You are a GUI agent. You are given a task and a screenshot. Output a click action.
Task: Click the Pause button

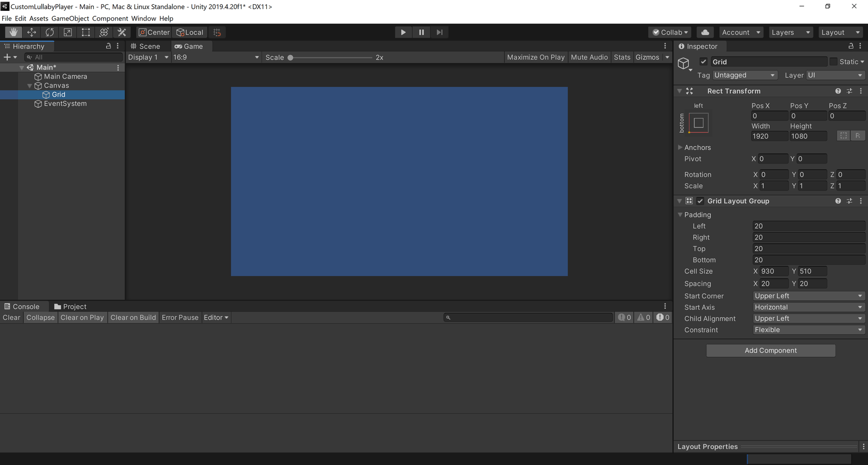[x=422, y=33]
